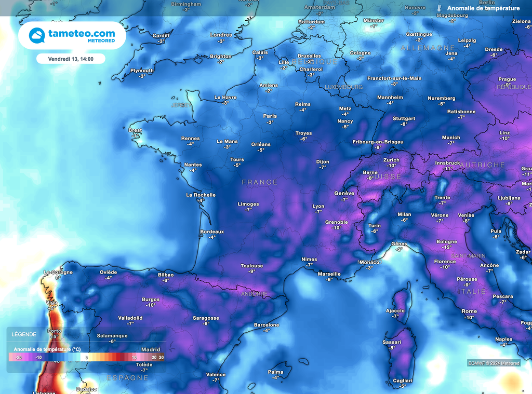Click the Palma city label
Viewport: 532px width, 394px height.
click(275, 372)
